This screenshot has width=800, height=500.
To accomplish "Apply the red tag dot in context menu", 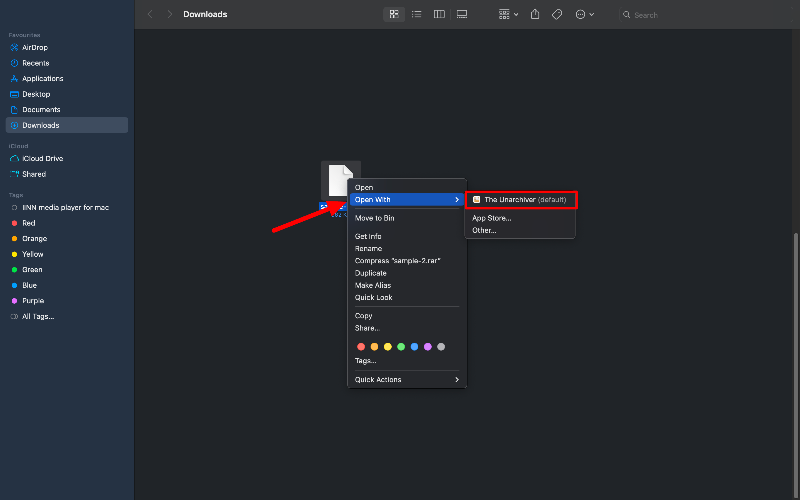I will coord(361,347).
